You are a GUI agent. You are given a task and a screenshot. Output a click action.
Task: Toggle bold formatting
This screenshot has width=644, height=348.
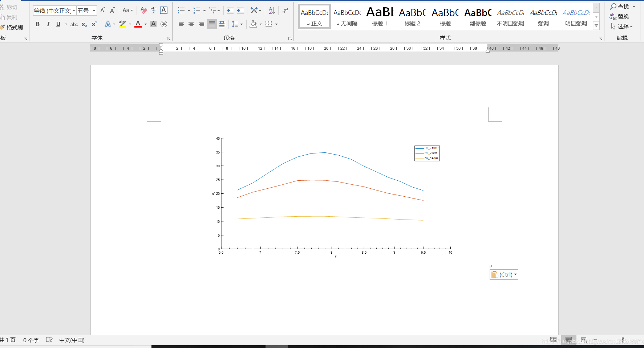38,24
